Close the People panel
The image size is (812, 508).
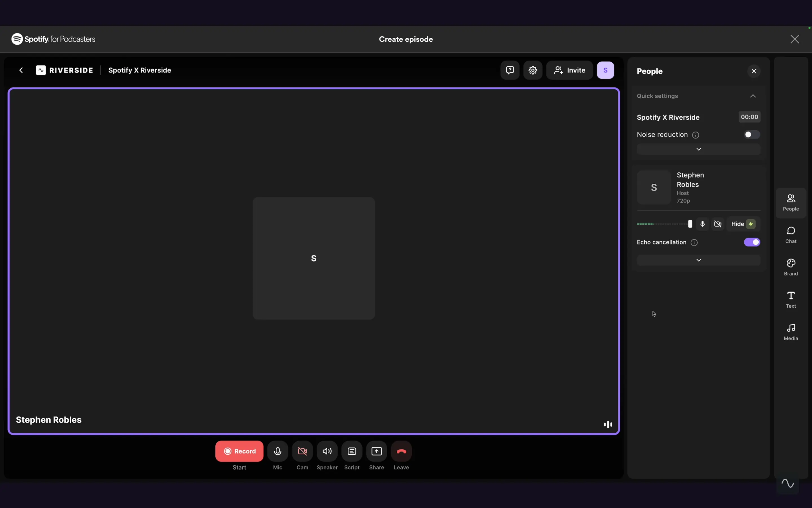coord(754,71)
